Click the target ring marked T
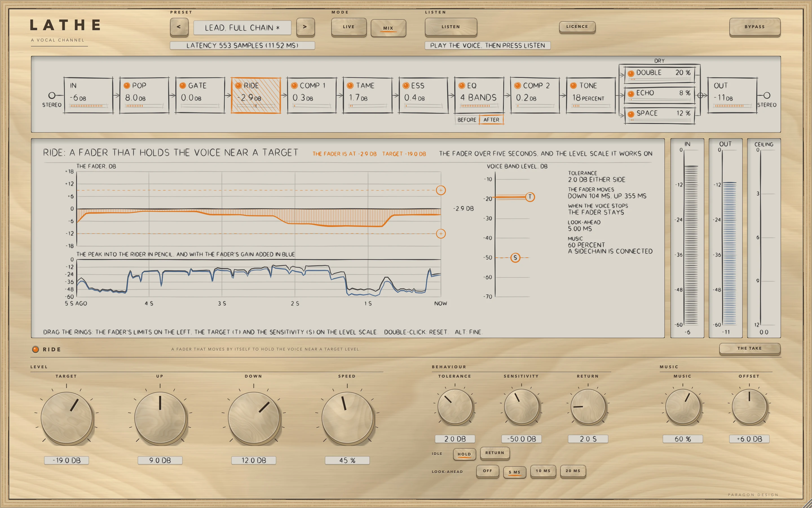 [x=530, y=197]
